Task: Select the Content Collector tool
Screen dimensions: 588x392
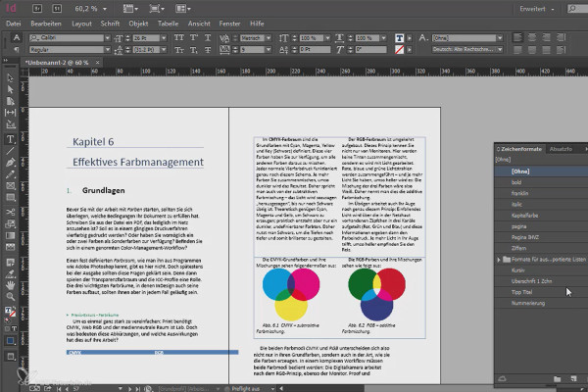Action: [10, 123]
